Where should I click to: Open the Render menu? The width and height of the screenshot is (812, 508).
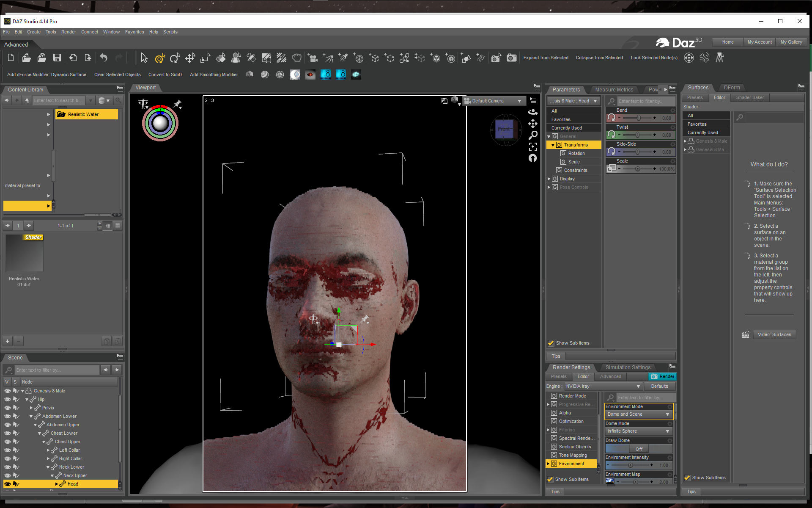[69, 32]
